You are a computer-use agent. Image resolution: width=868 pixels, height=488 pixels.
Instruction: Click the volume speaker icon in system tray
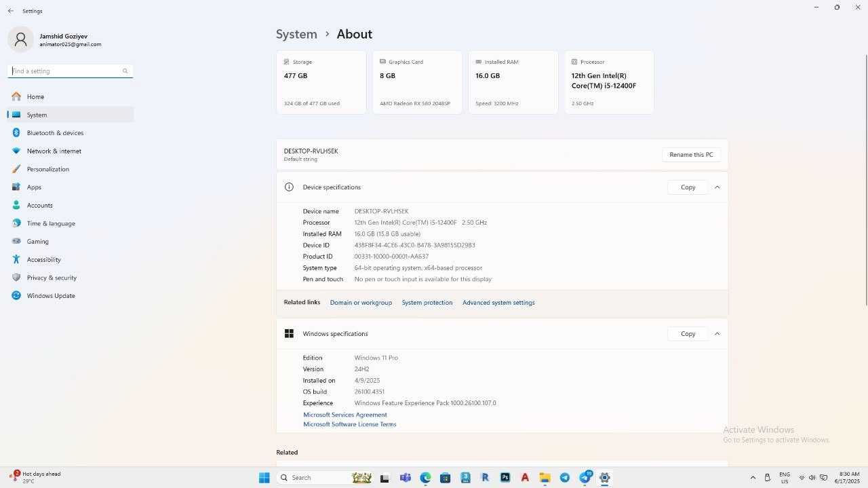812,478
